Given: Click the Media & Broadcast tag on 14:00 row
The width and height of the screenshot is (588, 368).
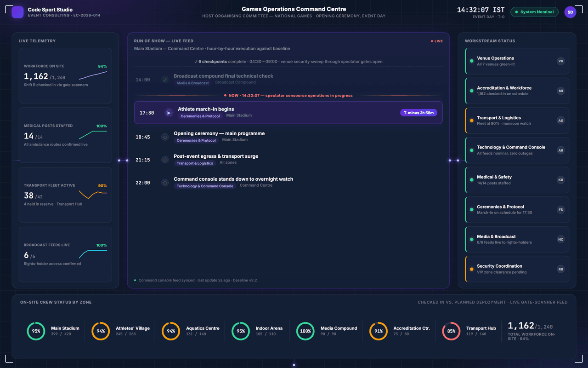Looking at the screenshot, I should pos(192,83).
